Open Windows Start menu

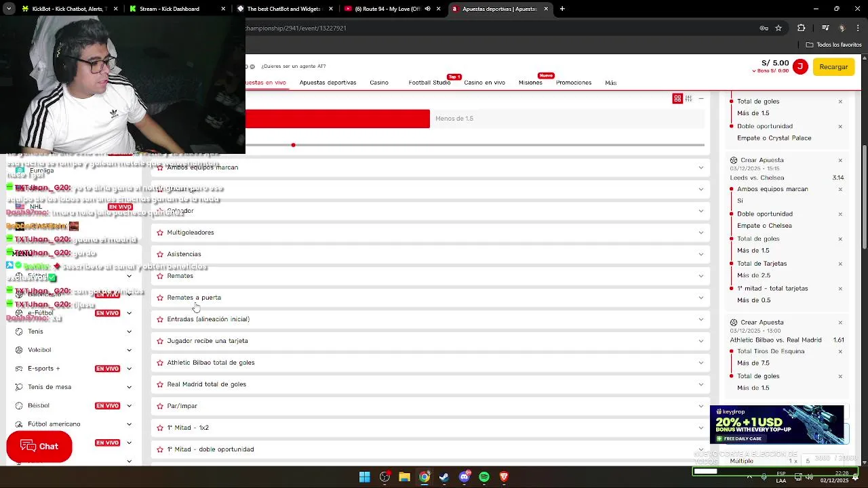(x=364, y=477)
